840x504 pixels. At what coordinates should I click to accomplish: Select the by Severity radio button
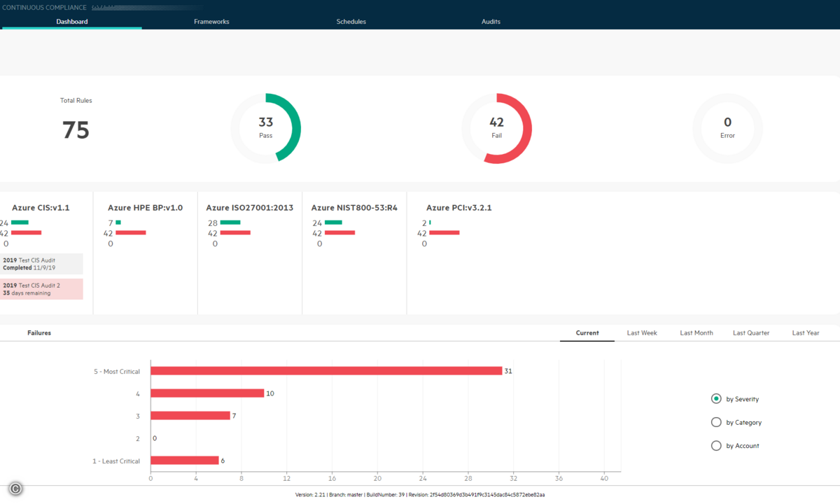(716, 399)
